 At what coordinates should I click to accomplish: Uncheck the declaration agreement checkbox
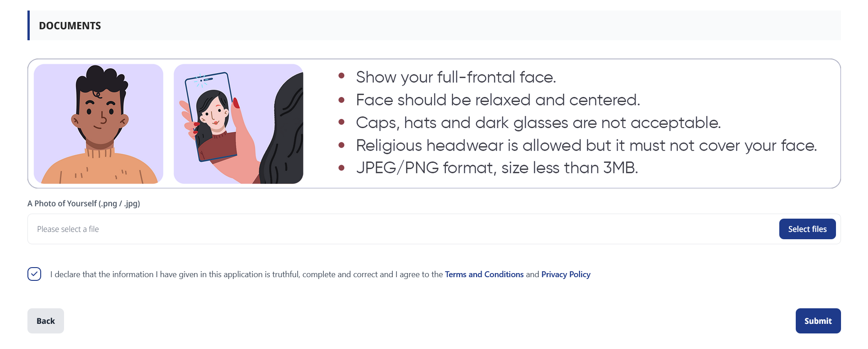click(x=34, y=274)
